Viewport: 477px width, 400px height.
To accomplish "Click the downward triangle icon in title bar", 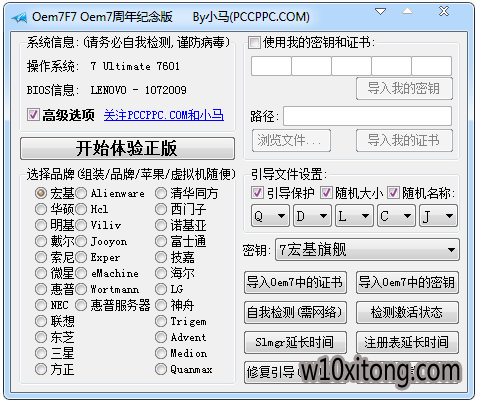I will 380,11.
